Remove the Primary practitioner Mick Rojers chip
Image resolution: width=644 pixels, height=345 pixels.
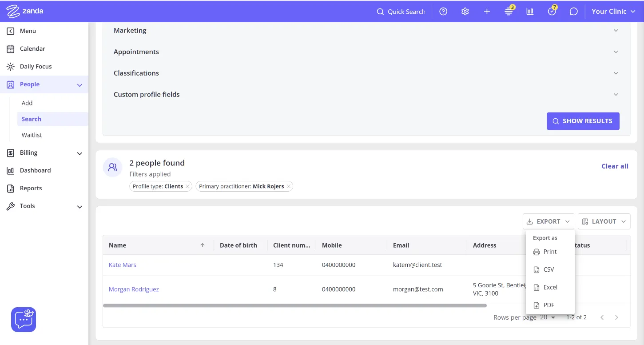point(289,186)
